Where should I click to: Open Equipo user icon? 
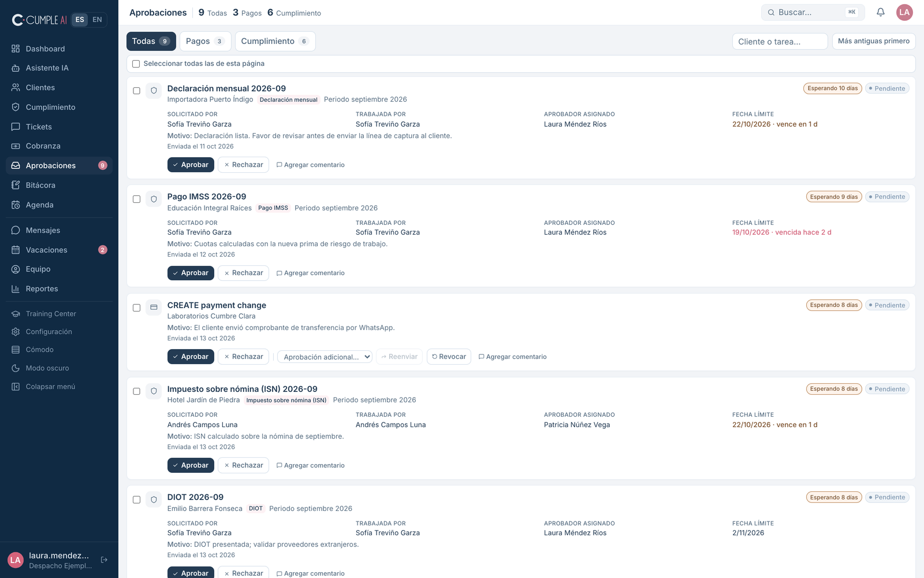[x=16, y=269]
